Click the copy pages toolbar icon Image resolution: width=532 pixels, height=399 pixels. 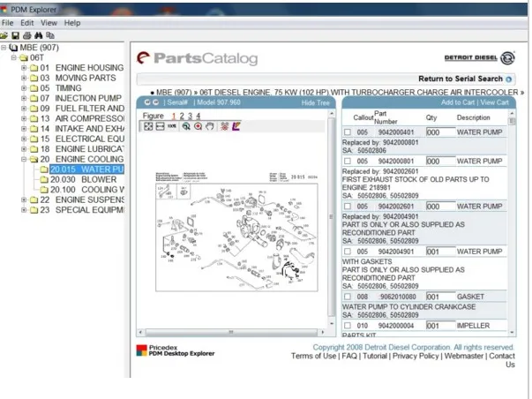coord(50,35)
